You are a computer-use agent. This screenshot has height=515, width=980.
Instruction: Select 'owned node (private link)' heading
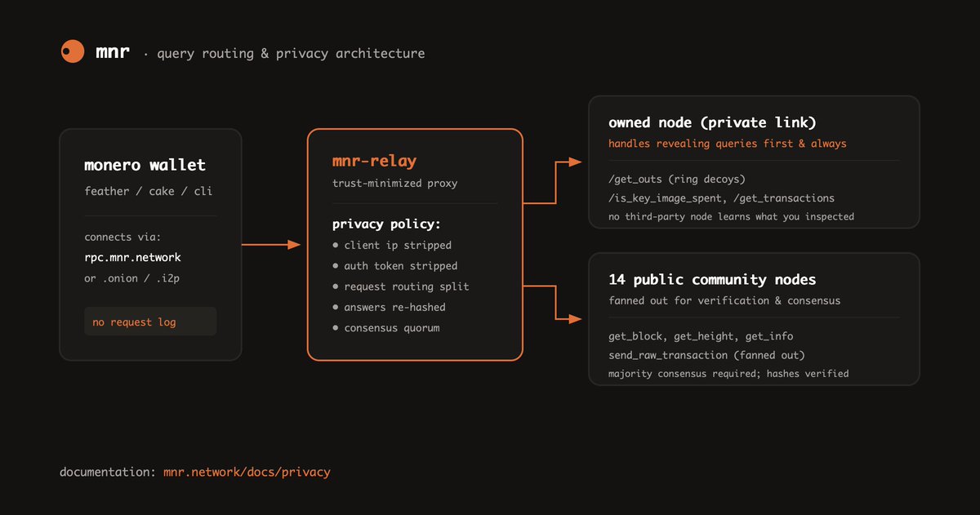[x=713, y=122]
